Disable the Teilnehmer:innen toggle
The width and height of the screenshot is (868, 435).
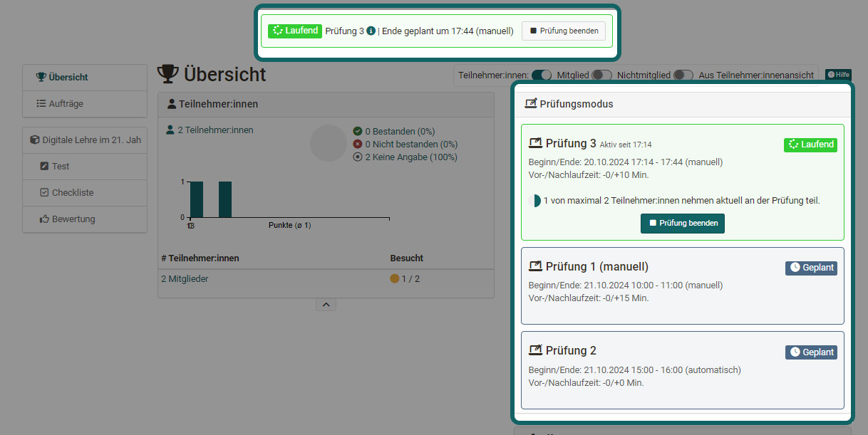542,73
